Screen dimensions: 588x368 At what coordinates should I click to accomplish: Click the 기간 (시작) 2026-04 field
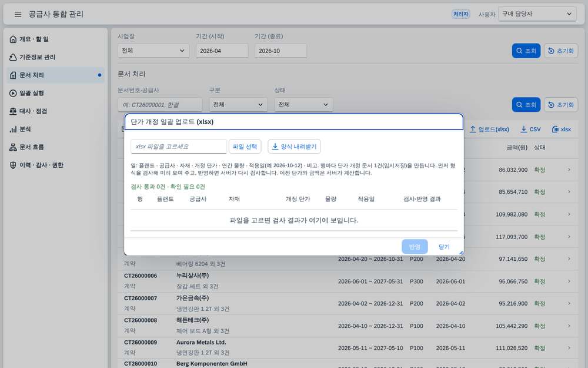pyautogui.click(x=222, y=51)
